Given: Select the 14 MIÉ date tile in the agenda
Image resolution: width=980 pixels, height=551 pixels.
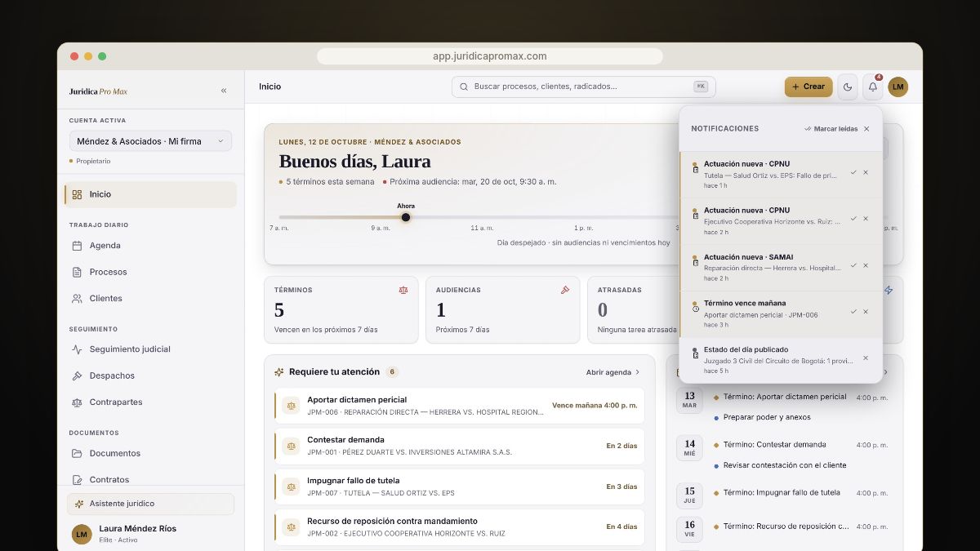Looking at the screenshot, I should coord(690,448).
